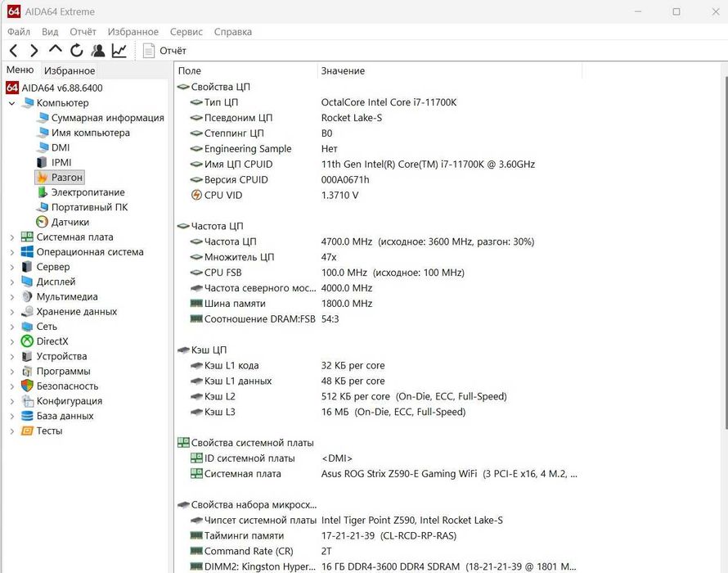Click the CPU VID voltage icon
Image resolution: width=728 pixels, height=573 pixels.
(196, 195)
